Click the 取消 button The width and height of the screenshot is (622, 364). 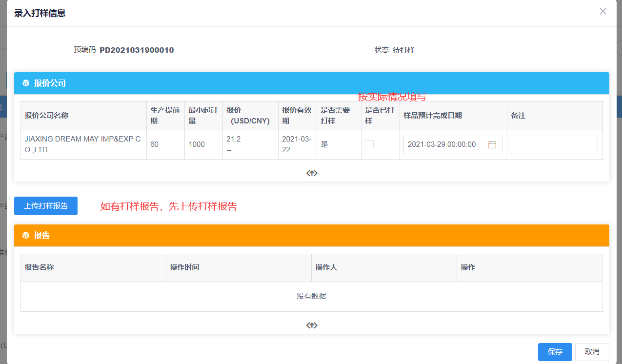(x=592, y=352)
